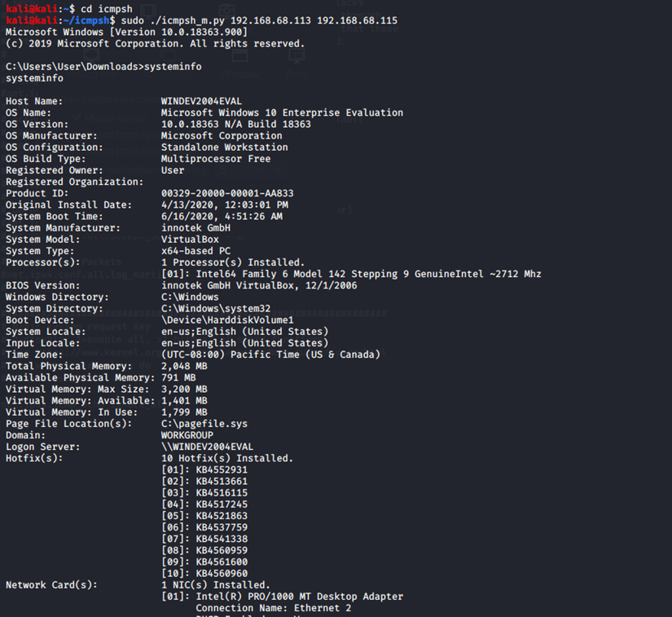Click the faint camera screenshot icon
The width and height of the screenshot is (672, 617).
coord(226,10)
